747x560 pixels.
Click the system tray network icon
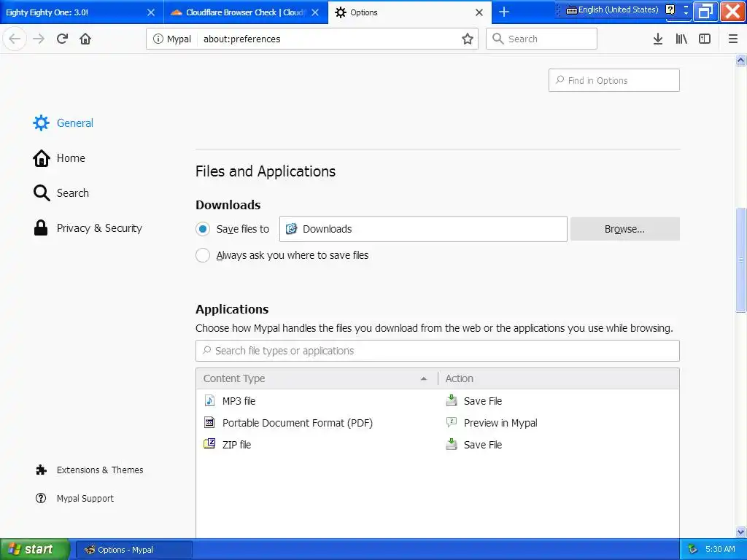(692, 550)
